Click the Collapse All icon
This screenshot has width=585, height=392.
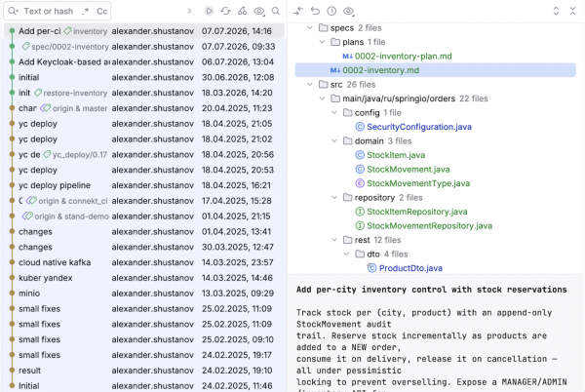[x=572, y=11]
